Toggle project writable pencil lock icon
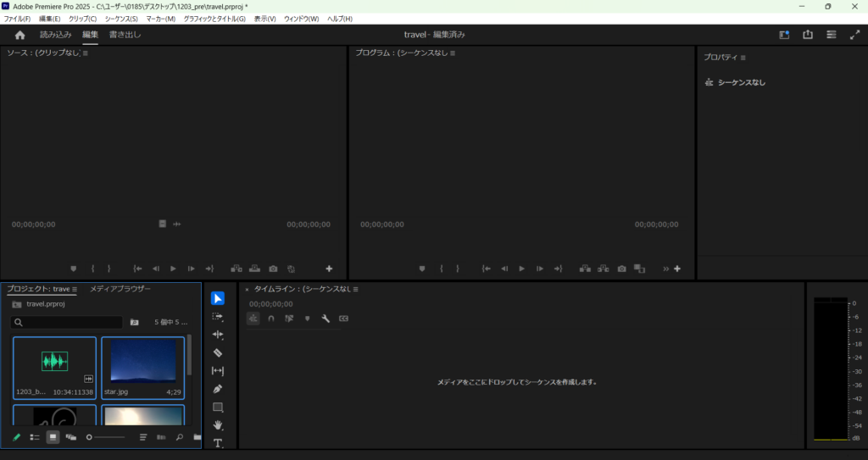 coord(16,437)
